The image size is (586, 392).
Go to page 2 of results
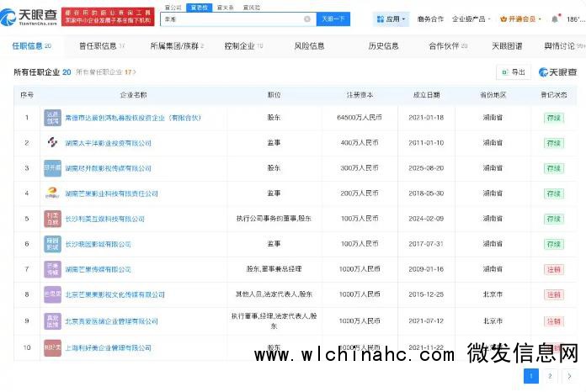coord(550,376)
